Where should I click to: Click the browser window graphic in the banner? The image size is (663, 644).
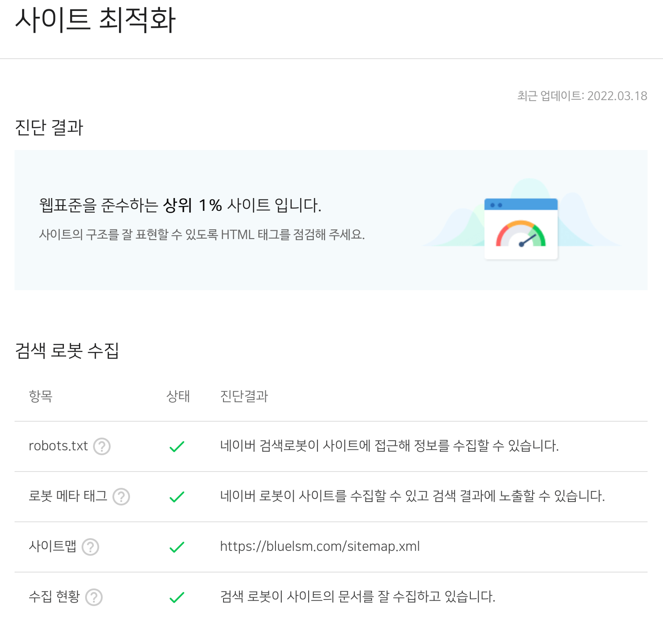point(521,228)
